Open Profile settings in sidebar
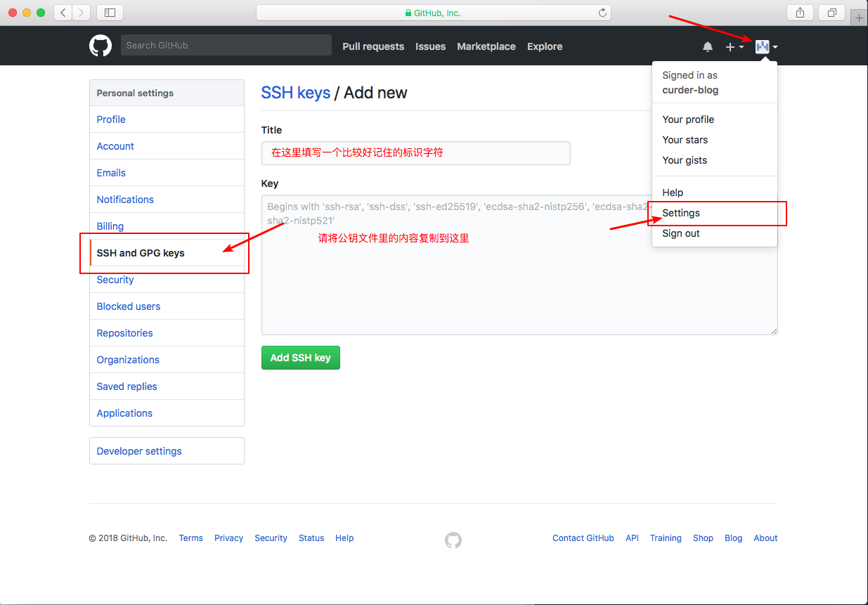 pos(167,119)
